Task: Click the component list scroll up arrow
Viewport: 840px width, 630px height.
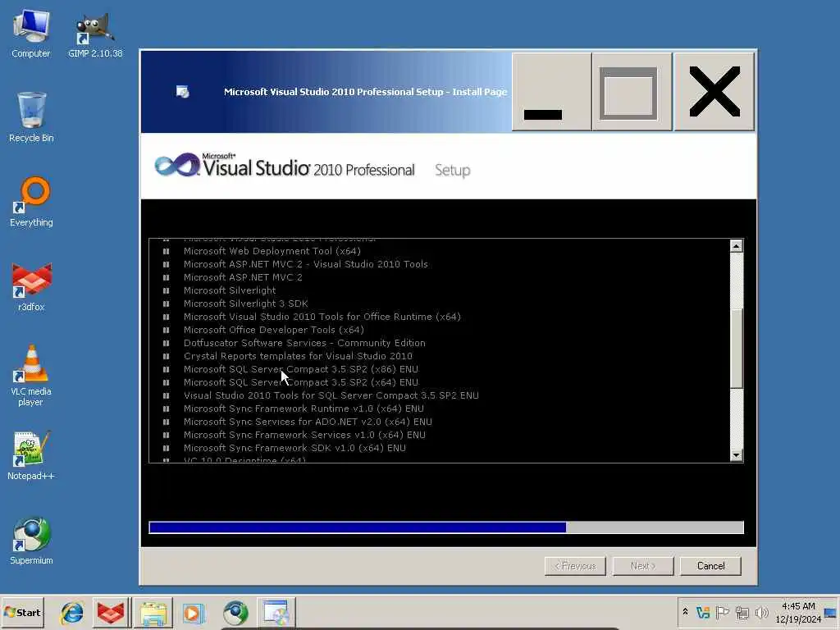Action: [x=736, y=246]
